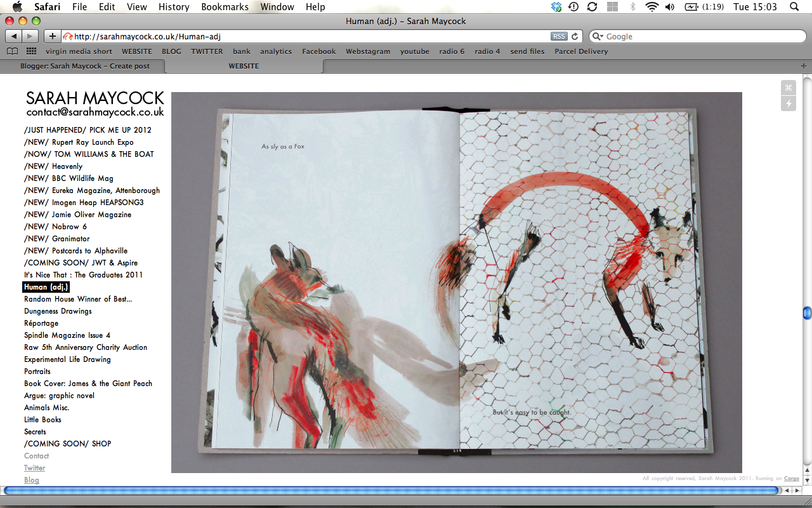Image resolution: width=812 pixels, height=508 pixels.
Task: Add a bookmark with the plus button
Action: coord(53,36)
